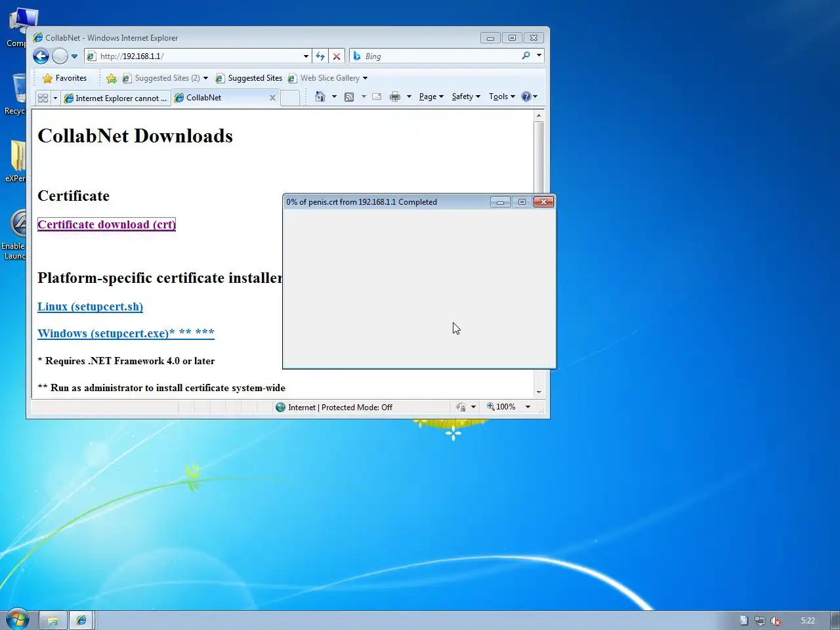Open the Tools menu
The height and width of the screenshot is (630, 840).
[502, 96]
